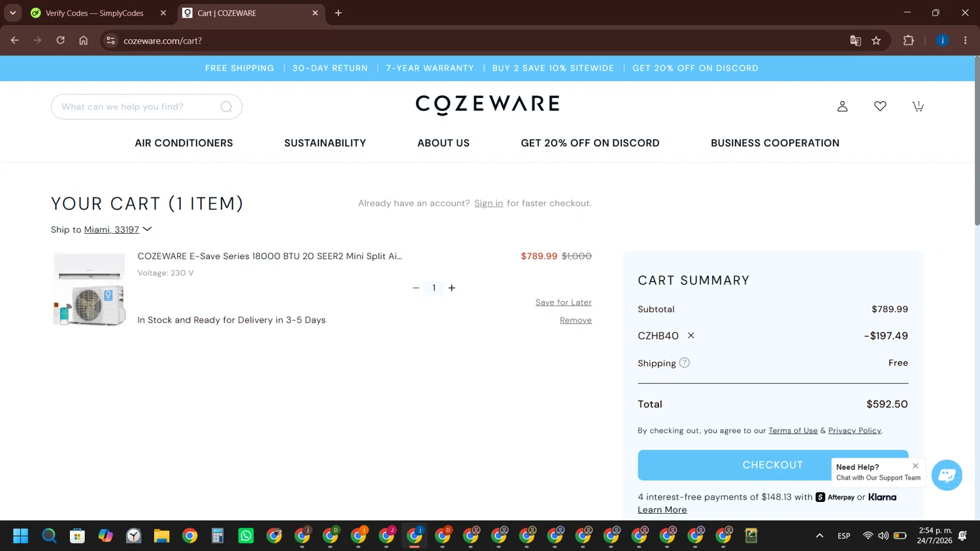Open the Windows Start menu
This screenshot has width=980, height=551.
(x=21, y=536)
